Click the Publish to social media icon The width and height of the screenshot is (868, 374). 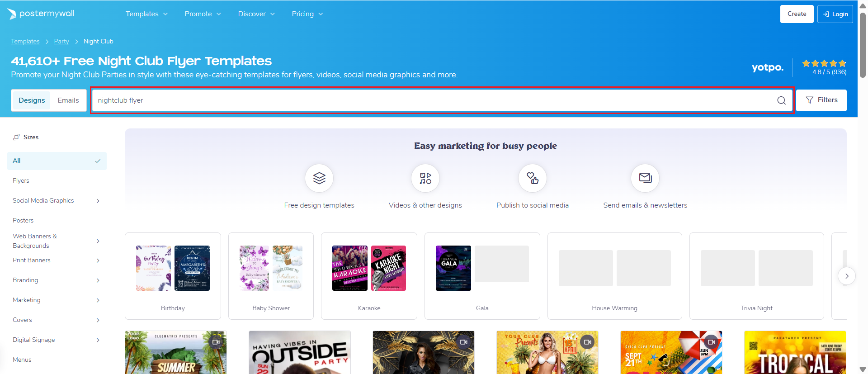[533, 178]
